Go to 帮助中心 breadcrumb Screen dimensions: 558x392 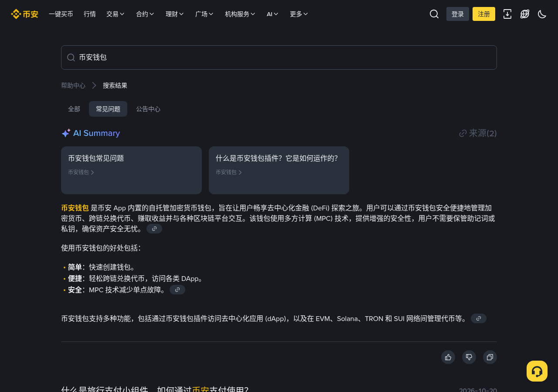pos(73,85)
